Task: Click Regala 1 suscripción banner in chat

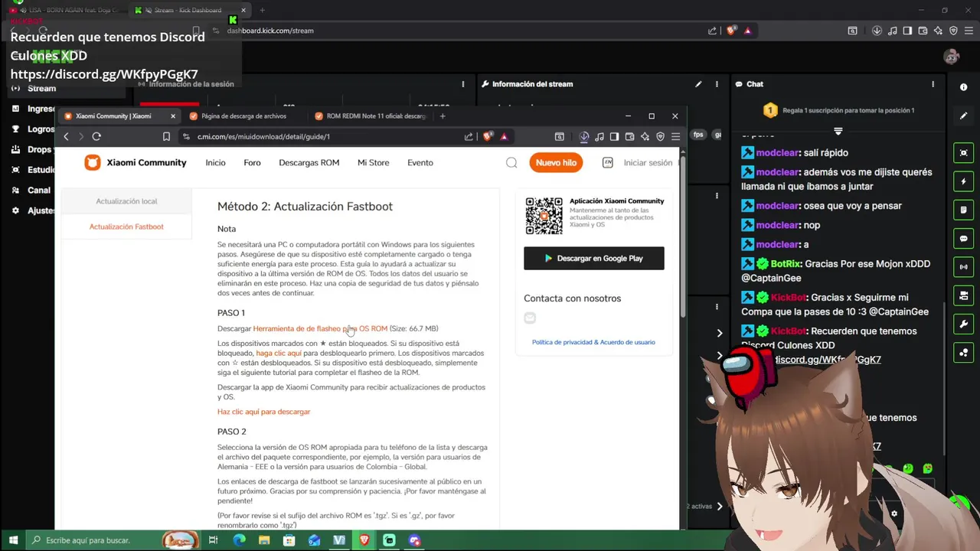Action: (x=838, y=110)
